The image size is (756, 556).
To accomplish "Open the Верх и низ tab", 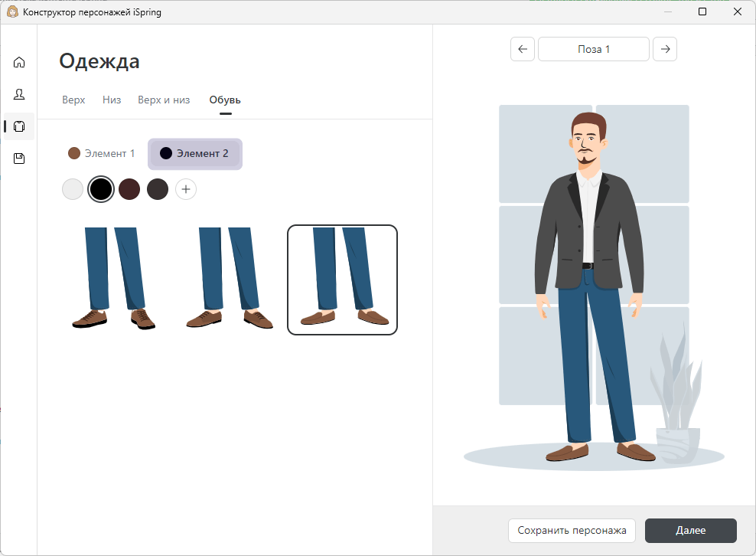I will coord(164,100).
